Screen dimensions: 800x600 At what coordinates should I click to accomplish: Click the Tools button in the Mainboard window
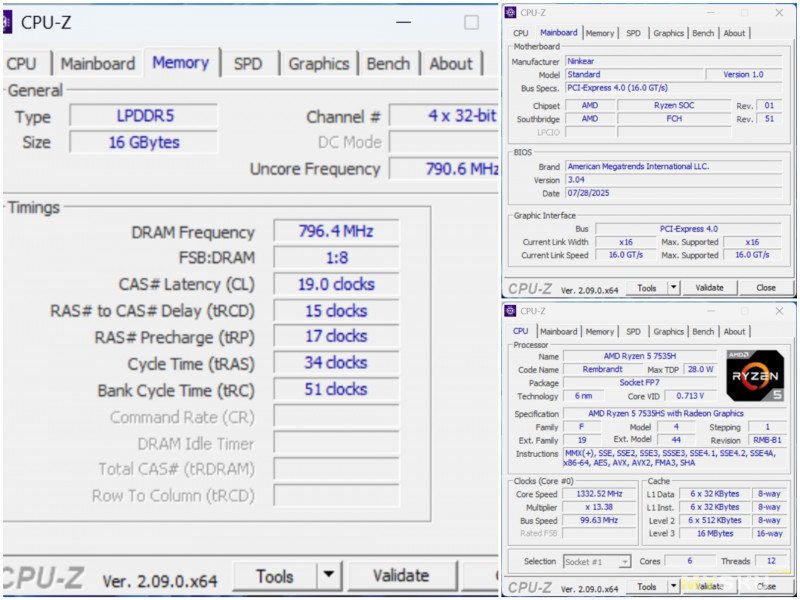click(646, 288)
